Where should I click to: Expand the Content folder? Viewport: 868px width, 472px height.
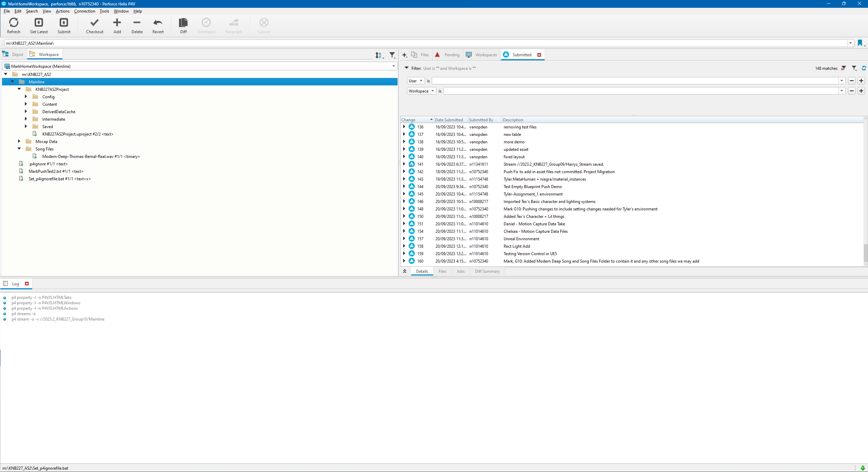click(x=26, y=104)
